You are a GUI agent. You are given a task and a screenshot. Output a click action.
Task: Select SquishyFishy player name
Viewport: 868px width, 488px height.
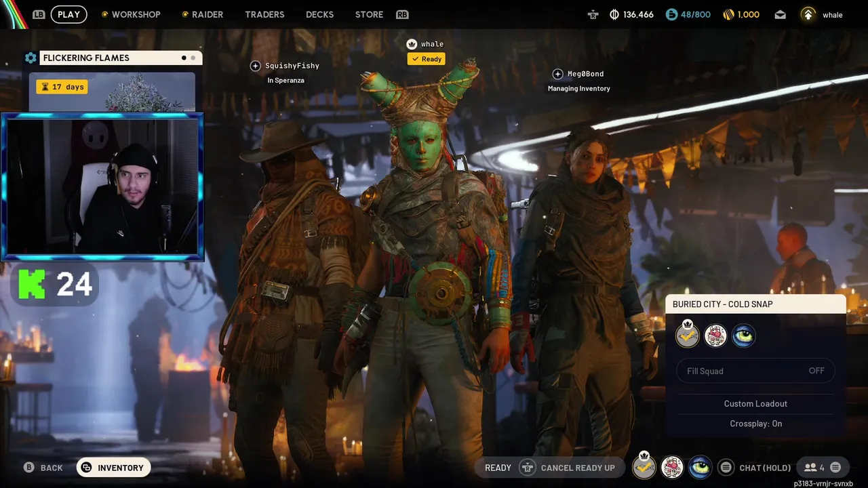coord(292,66)
